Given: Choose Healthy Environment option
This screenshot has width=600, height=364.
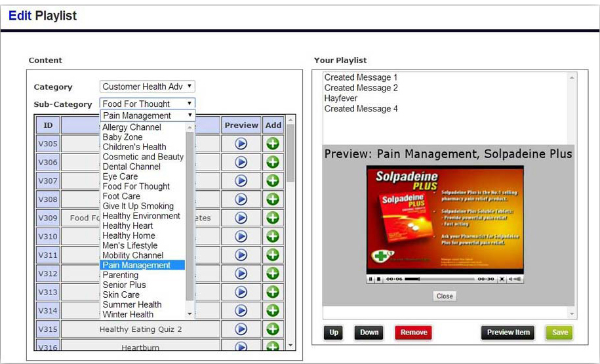Looking at the screenshot, I should point(143,216).
